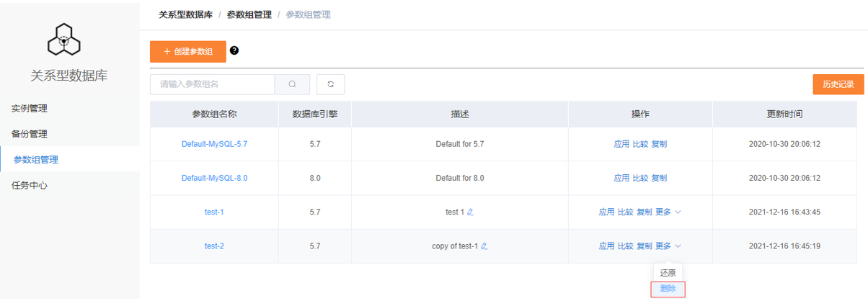This screenshot has width=868, height=301.
Task: Click 应用 for Default-MySQL-5.7 row
Action: pos(621,144)
